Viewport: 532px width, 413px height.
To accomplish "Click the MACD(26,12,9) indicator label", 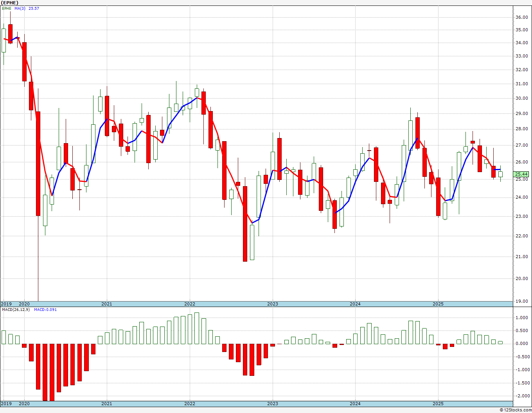I will point(16,309).
